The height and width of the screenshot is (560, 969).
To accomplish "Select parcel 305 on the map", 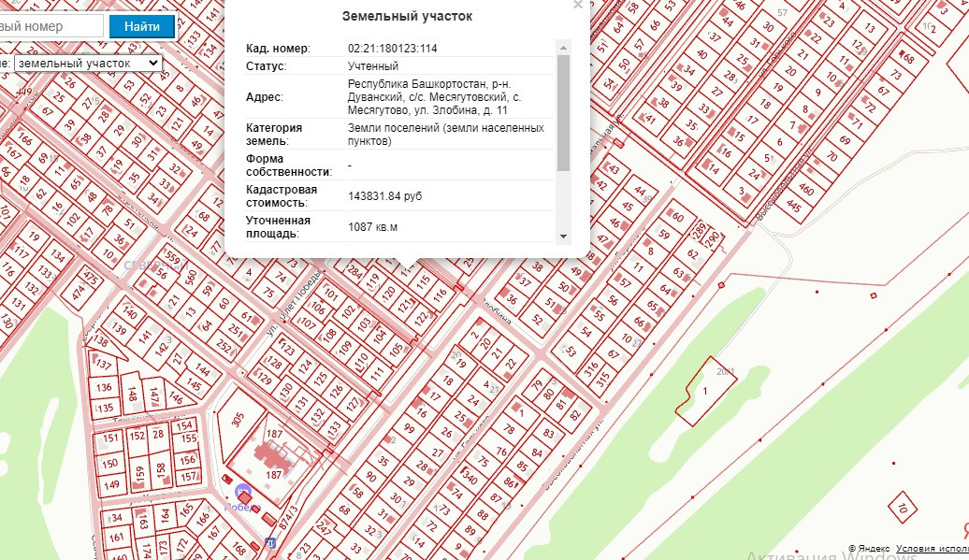I will 239,419.
